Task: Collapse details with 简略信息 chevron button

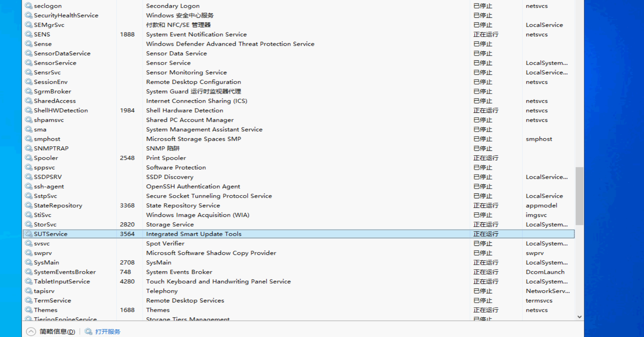Action: 31,331
